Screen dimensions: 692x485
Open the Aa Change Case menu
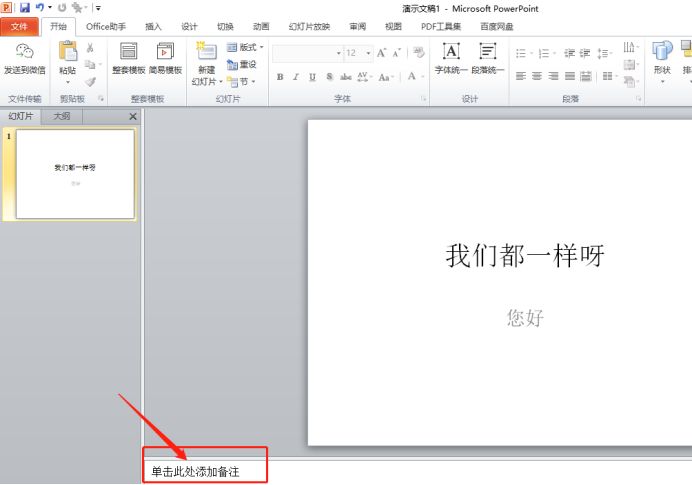(386, 77)
